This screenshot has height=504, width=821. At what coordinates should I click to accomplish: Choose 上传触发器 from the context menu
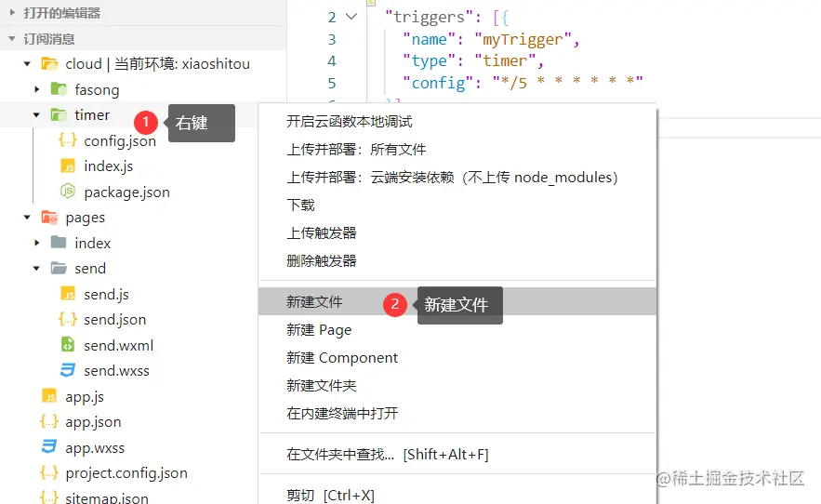click(457, 232)
